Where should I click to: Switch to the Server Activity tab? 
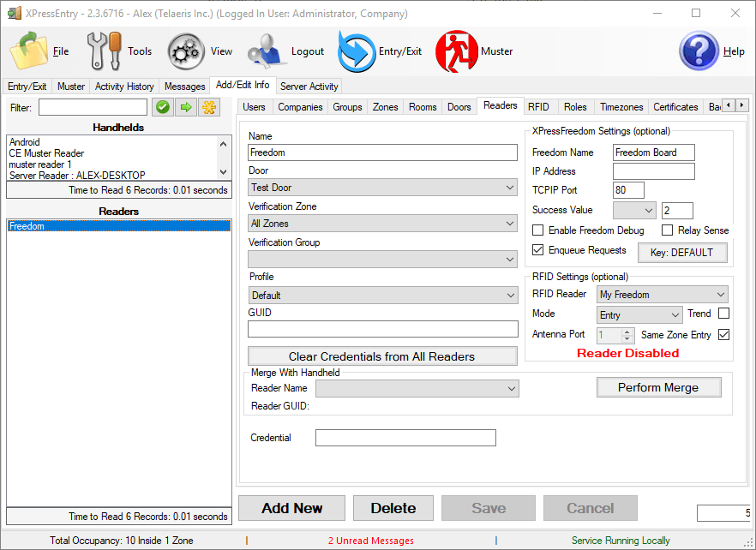click(309, 86)
